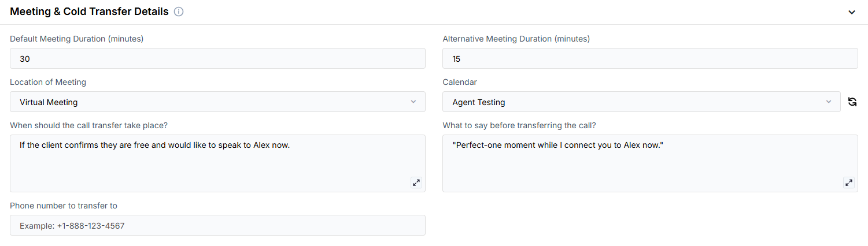The width and height of the screenshot is (868, 246).
Task: Open the Calendar dropdown showing Agent Testing
Action: tap(641, 102)
